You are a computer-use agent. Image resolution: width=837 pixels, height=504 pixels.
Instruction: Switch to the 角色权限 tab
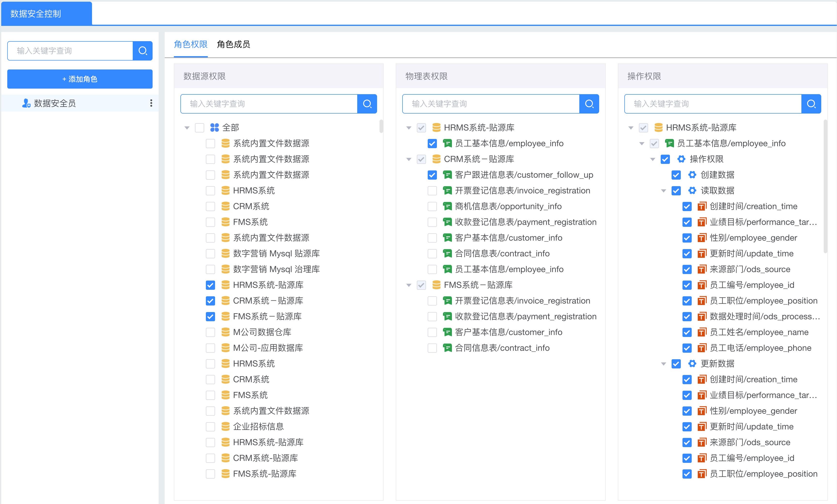(191, 44)
